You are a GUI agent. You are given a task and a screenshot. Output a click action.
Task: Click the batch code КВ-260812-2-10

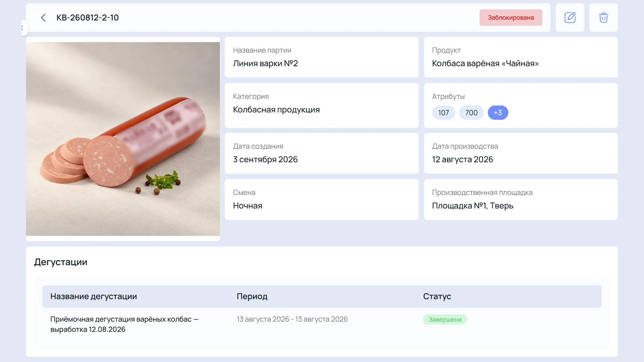pyautogui.click(x=88, y=17)
